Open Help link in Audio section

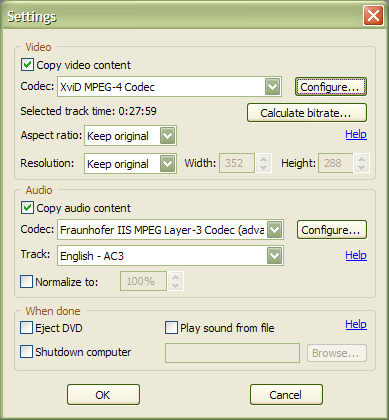click(x=356, y=255)
